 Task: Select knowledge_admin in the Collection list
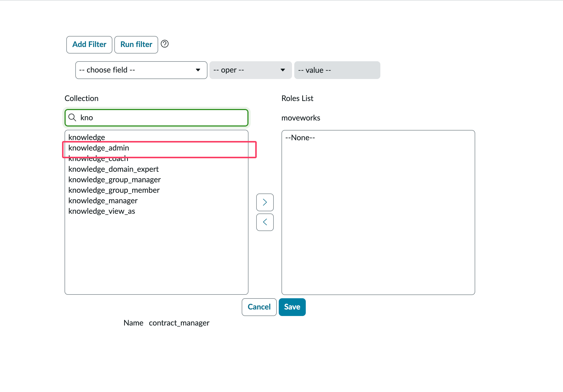(x=99, y=148)
